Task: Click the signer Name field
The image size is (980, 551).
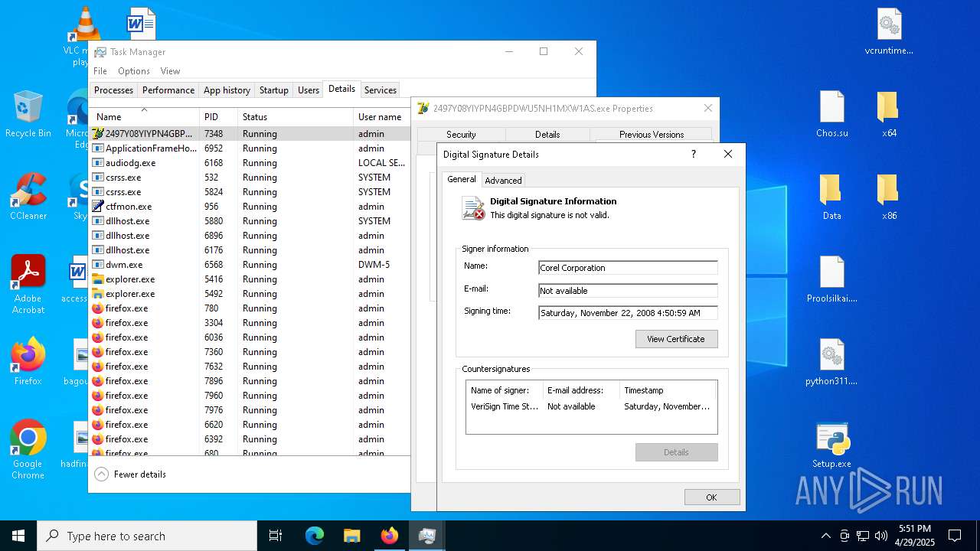Action: tap(628, 268)
